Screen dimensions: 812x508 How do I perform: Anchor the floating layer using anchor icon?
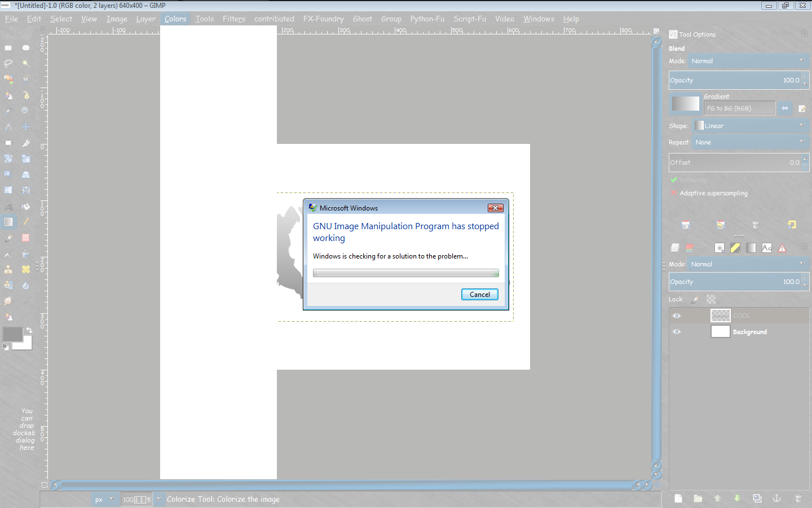click(x=776, y=498)
